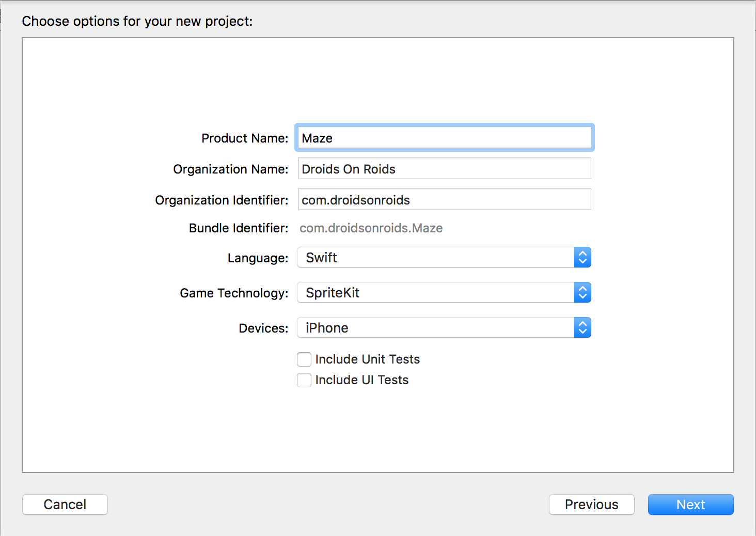Screen dimensions: 756x536
Task: Click the Game Technology label
Action: pos(234,293)
